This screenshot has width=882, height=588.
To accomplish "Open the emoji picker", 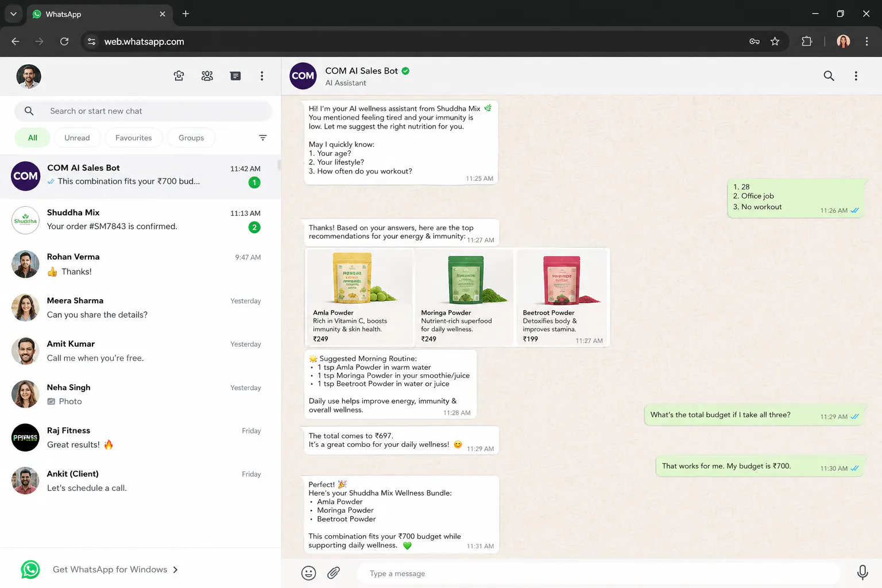I will coord(309,573).
